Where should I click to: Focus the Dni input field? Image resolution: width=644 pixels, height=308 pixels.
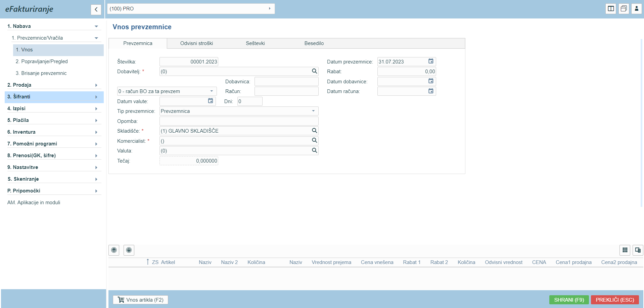(x=250, y=101)
